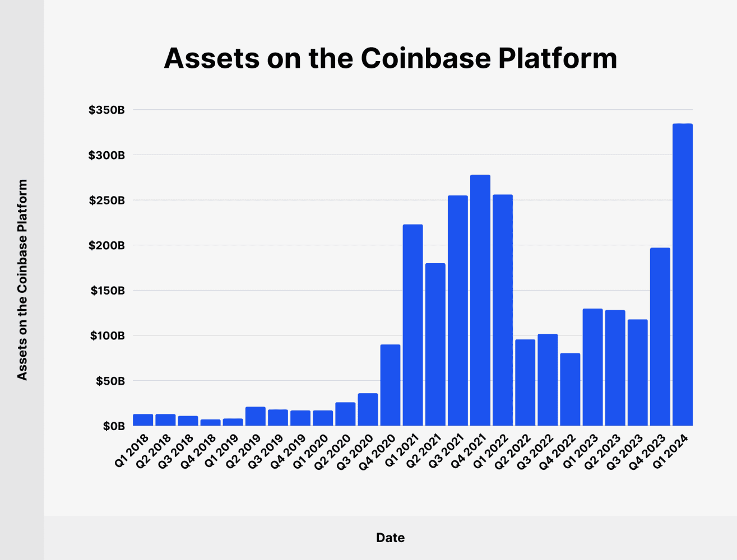Viewport: 737px width, 560px height.
Task: Select the Q4 2022 bar
Action: 570,389
